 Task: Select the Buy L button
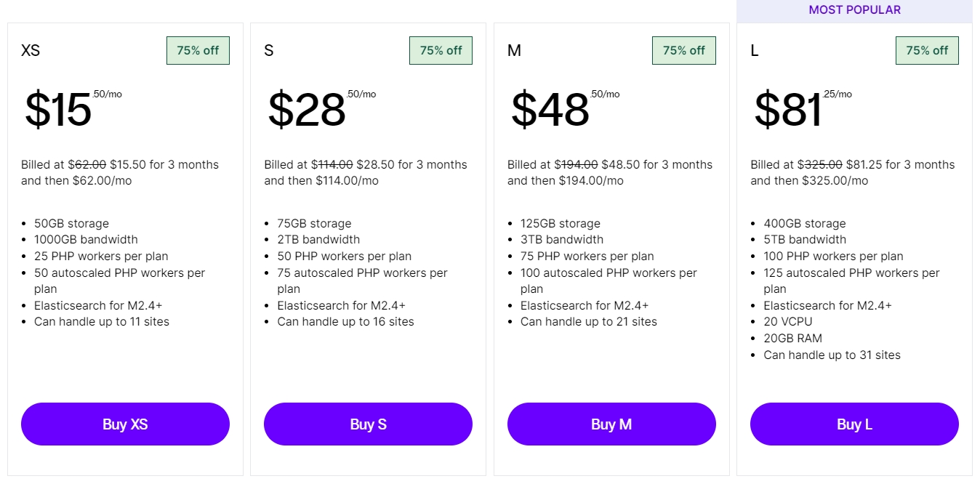point(854,424)
